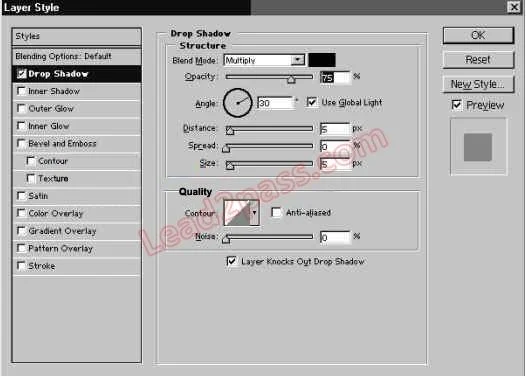Enable the Stroke checkbox
526x377 pixels.
(x=21, y=266)
